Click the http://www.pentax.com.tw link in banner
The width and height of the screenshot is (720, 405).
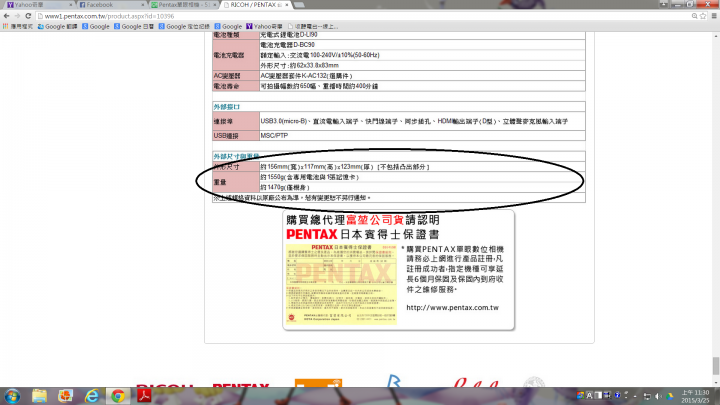[x=452, y=308]
